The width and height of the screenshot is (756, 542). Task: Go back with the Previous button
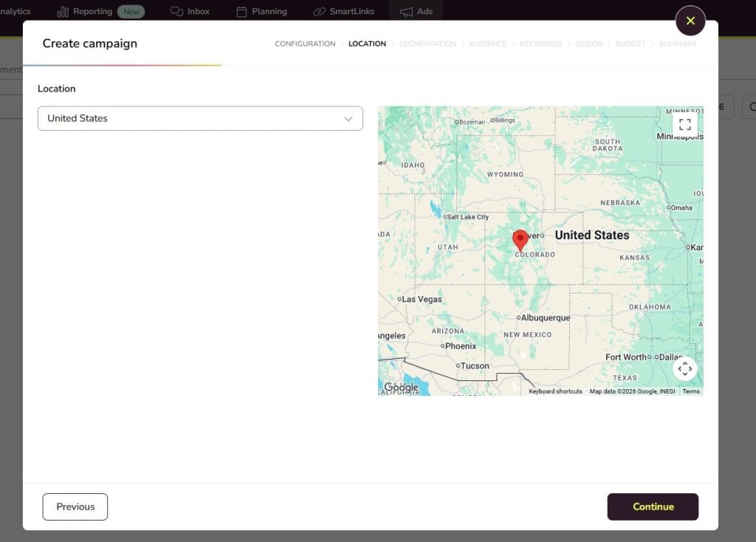(x=75, y=507)
